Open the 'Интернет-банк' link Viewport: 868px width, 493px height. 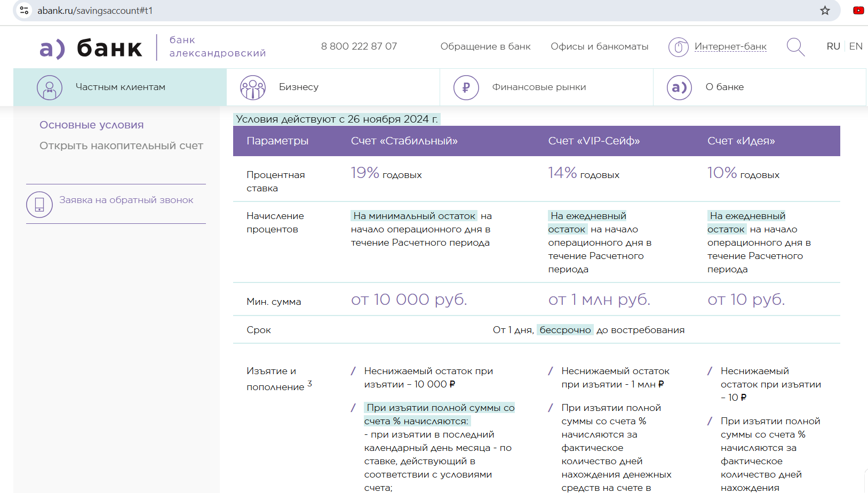coord(730,46)
